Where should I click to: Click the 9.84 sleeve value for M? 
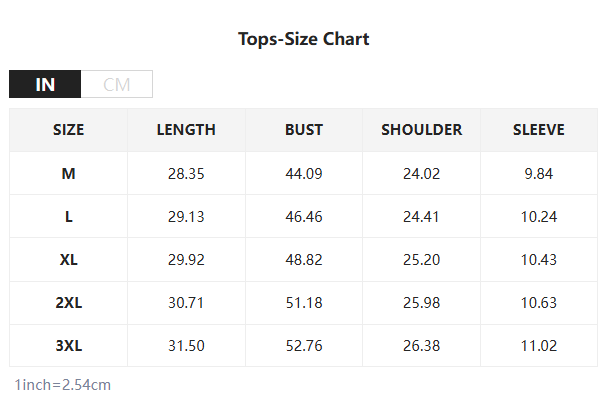coord(539,173)
